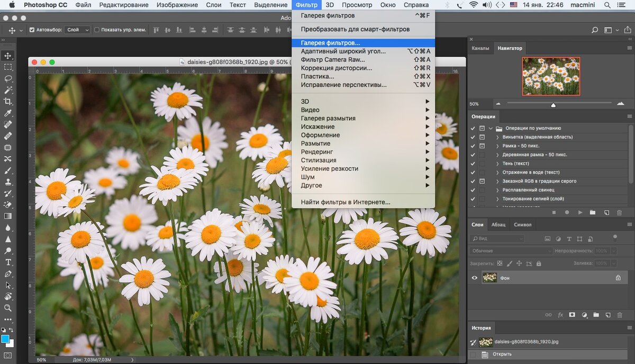Image resolution: width=635 pixels, height=364 pixels.
Task: Collapse the Операции по умолчанию action set
Action: 491,128
